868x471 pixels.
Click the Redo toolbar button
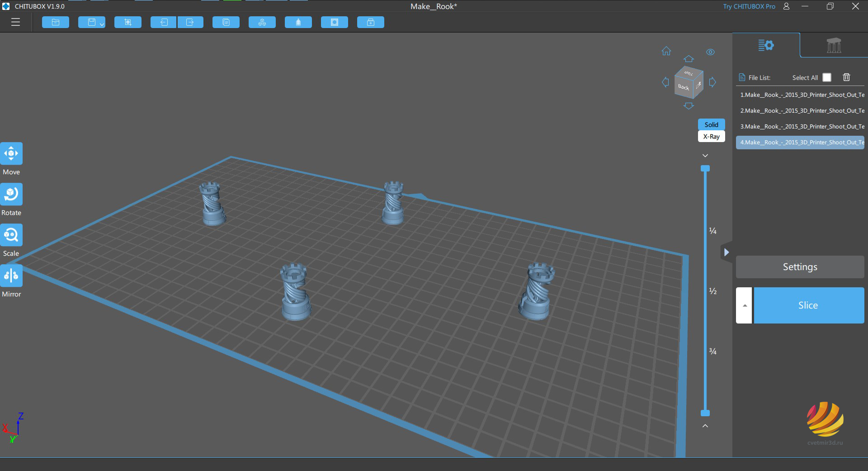(x=190, y=22)
